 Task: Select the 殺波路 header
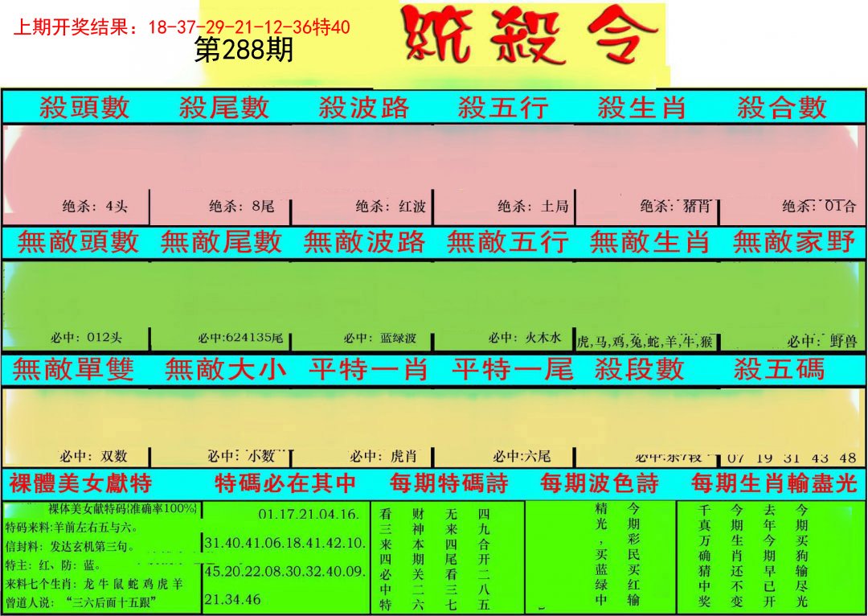(x=363, y=107)
